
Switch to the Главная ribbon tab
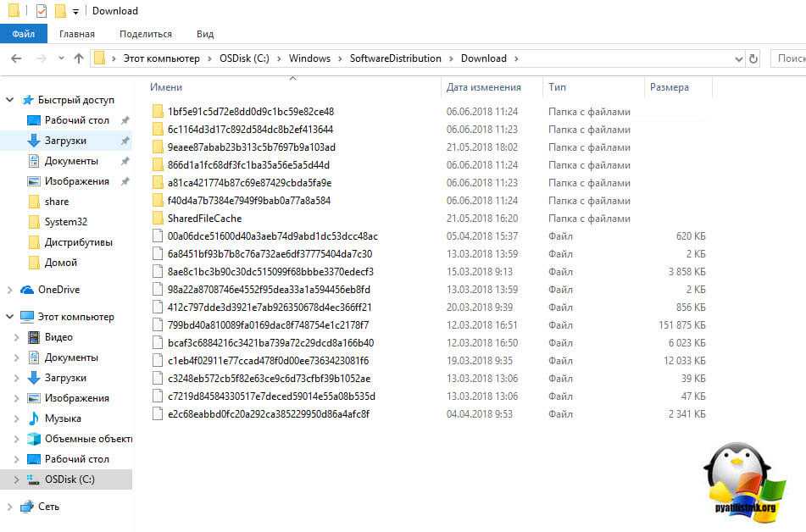pos(77,34)
